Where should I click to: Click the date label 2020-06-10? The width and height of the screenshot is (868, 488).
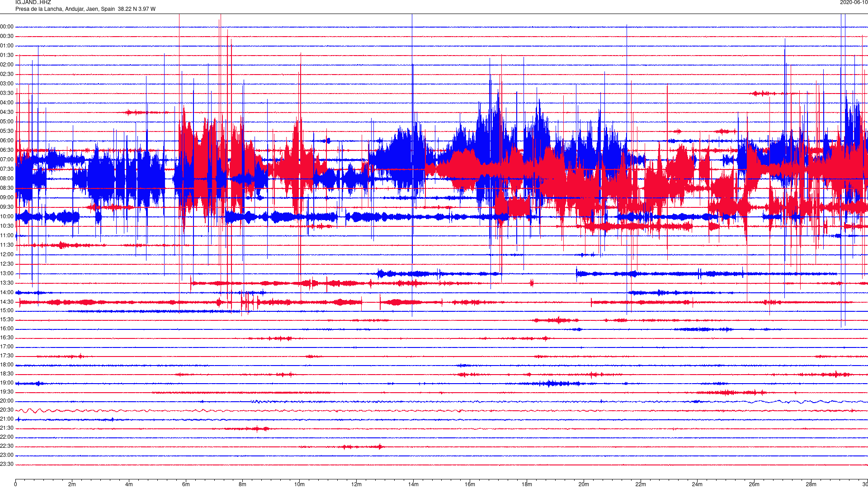pos(854,2)
